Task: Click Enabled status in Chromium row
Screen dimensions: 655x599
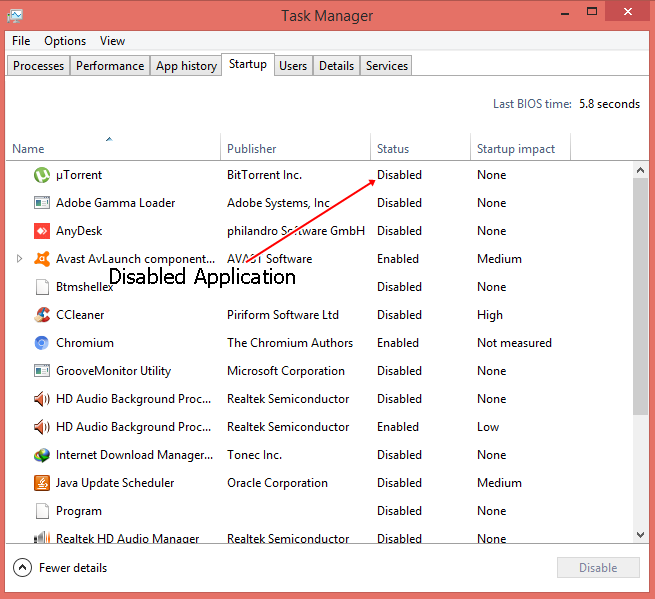Action: coord(398,343)
